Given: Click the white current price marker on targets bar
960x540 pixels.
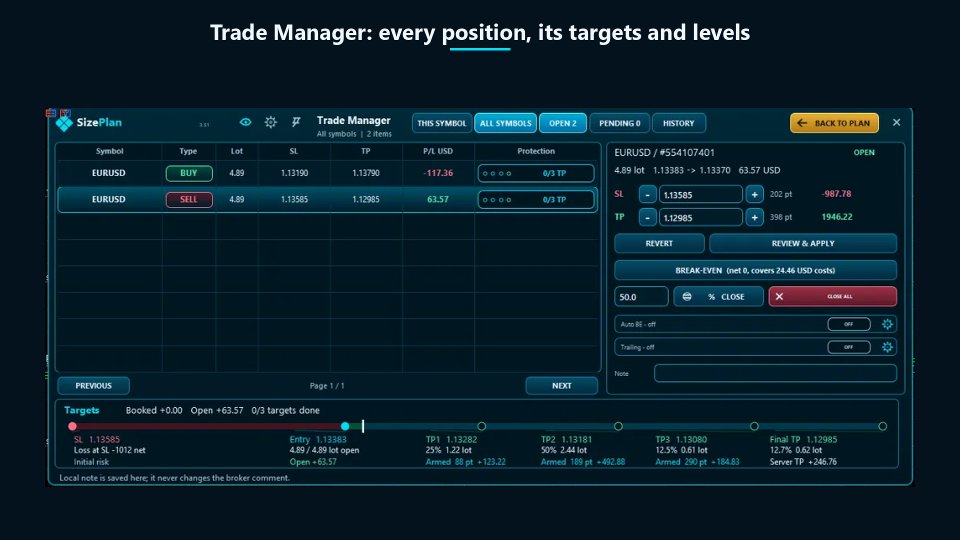Looking at the screenshot, I should point(363,426).
